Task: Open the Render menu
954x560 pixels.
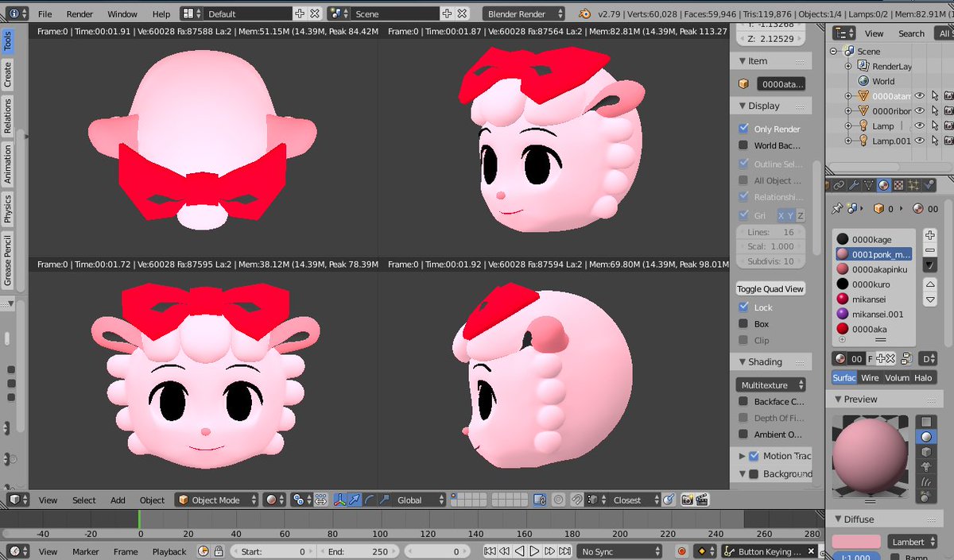Action: coord(79,14)
